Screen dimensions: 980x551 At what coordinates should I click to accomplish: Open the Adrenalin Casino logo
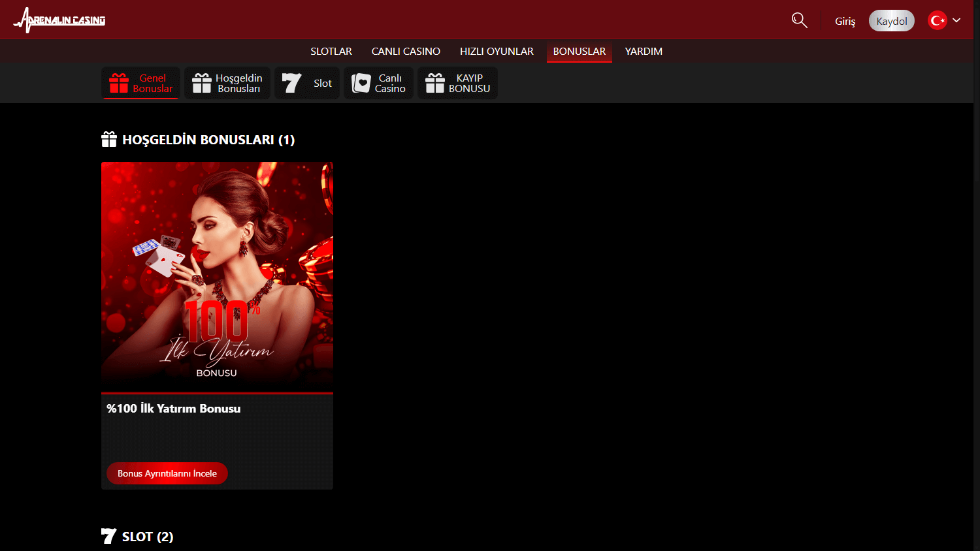[x=59, y=20]
